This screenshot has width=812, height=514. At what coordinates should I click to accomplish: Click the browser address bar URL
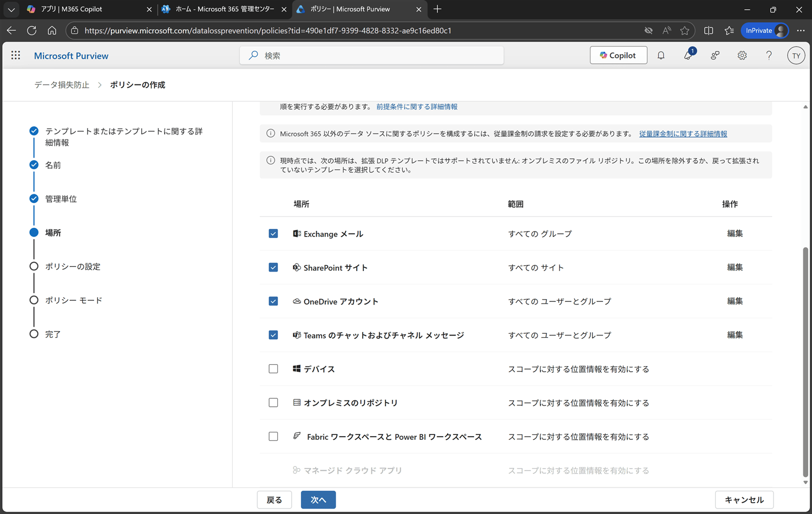click(268, 31)
